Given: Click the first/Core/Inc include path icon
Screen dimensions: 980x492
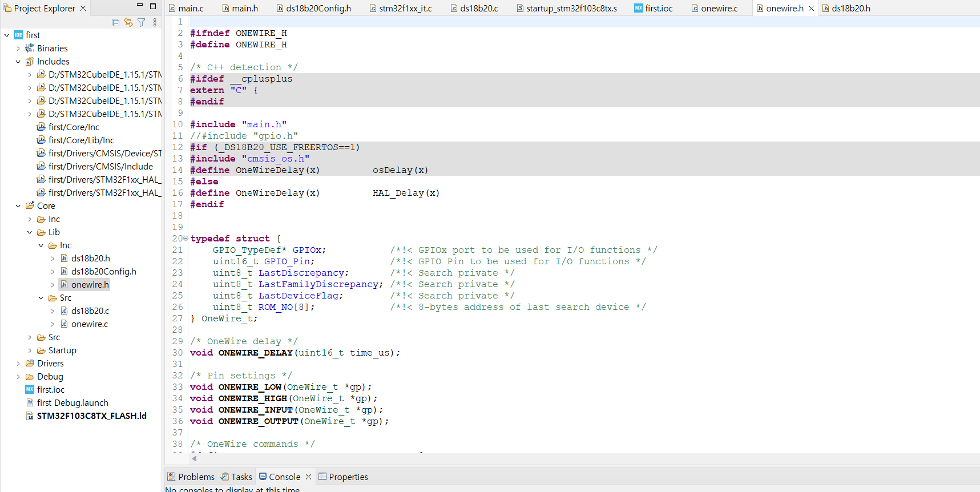Looking at the screenshot, I should pyautogui.click(x=41, y=127).
